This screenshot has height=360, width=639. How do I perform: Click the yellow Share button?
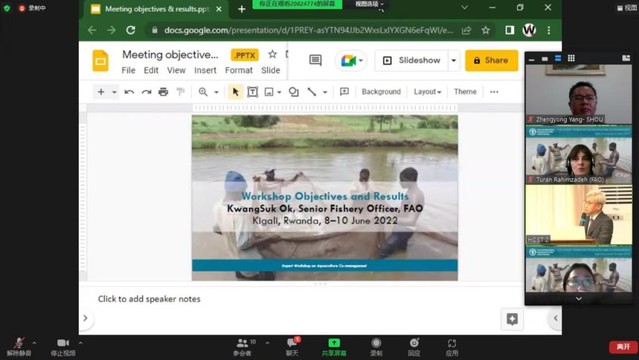(491, 60)
